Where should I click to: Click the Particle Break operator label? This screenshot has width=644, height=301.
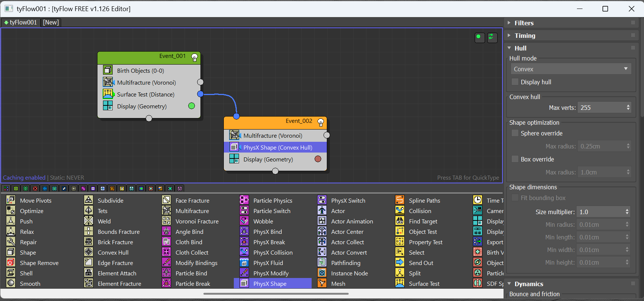tap(193, 284)
